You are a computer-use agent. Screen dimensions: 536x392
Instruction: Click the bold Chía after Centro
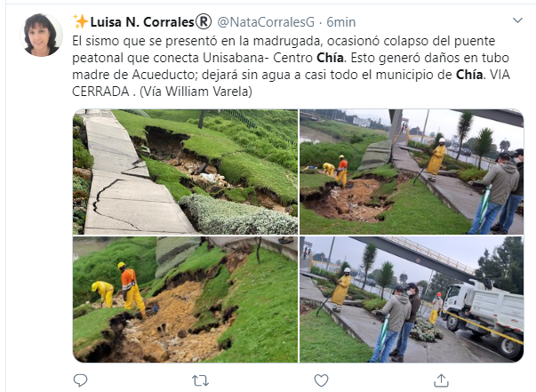coord(330,58)
